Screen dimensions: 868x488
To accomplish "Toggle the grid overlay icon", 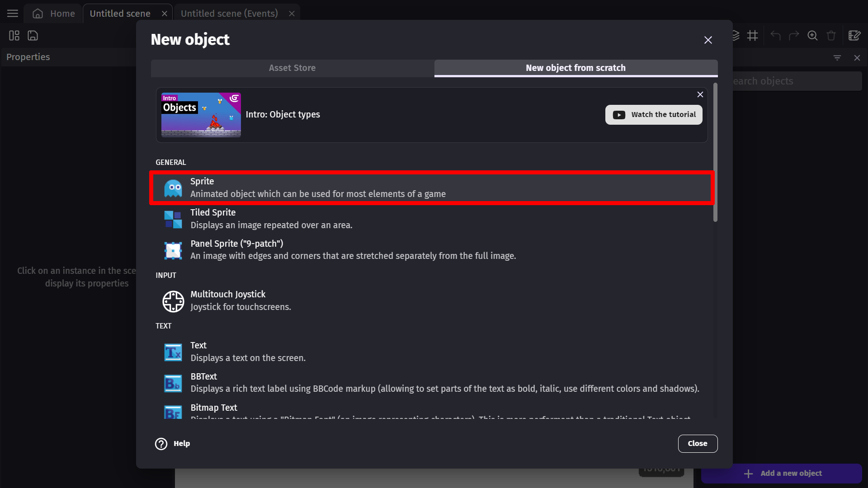I will (754, 36).
